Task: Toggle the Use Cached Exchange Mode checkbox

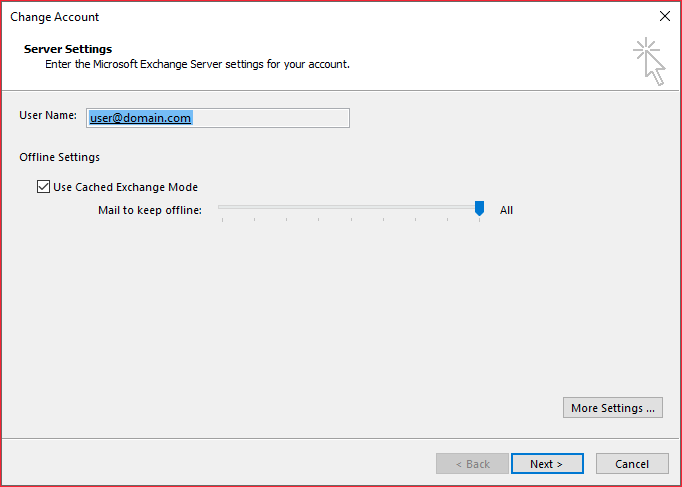Action: coord(43,187)
